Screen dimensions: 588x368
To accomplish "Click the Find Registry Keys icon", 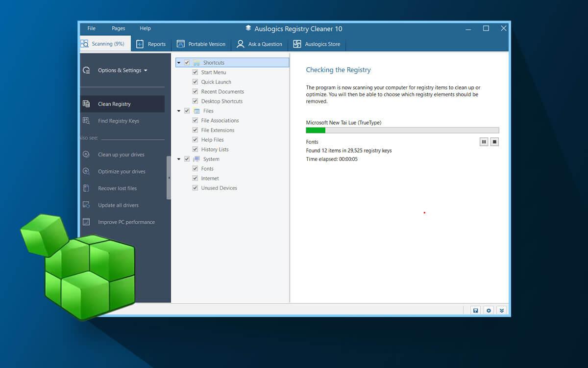I will pyautogui.click(x=86, y=121).
